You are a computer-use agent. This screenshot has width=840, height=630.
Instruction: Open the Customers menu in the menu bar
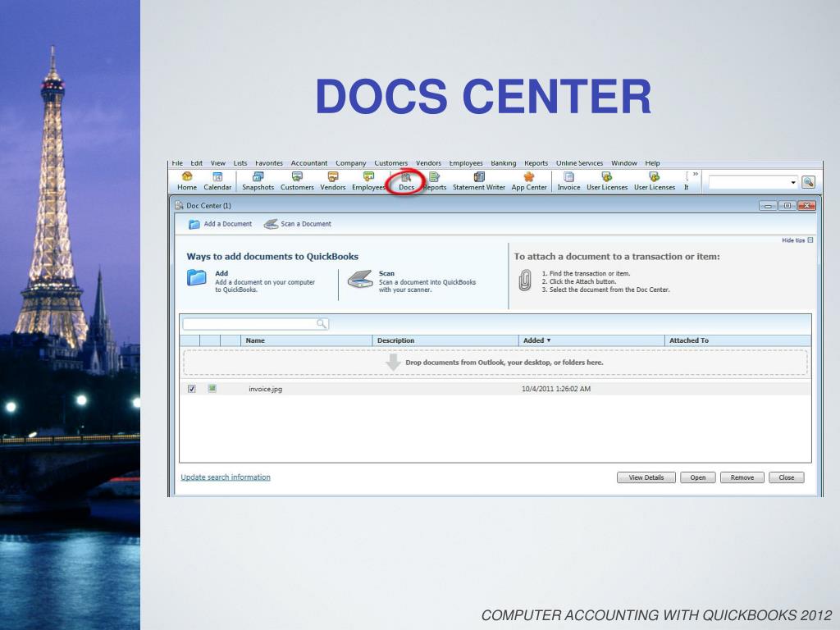click(391, 163)
